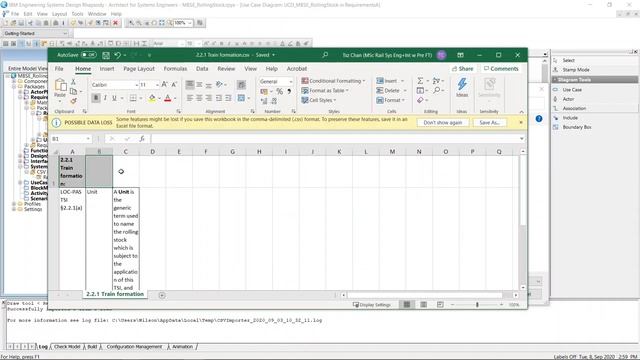Add a new sheet with plus icon

[162, 295]
